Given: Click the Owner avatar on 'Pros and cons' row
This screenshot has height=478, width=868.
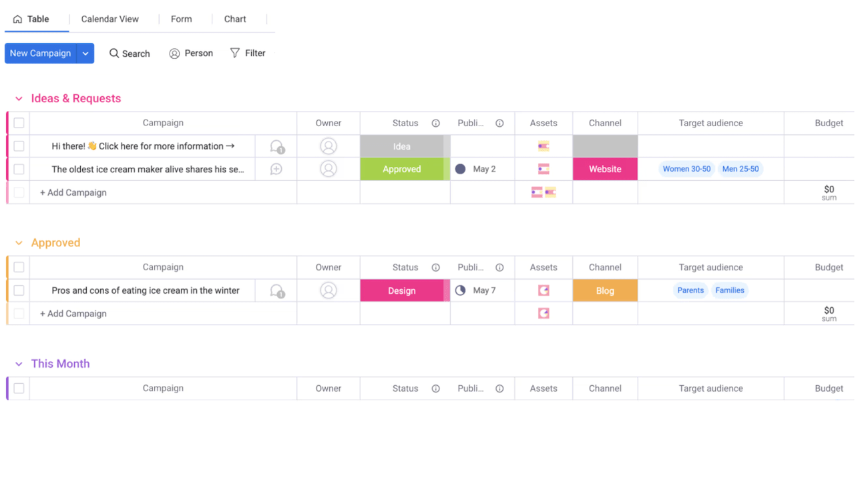Looking at the screenshot, I should (328, 290).
